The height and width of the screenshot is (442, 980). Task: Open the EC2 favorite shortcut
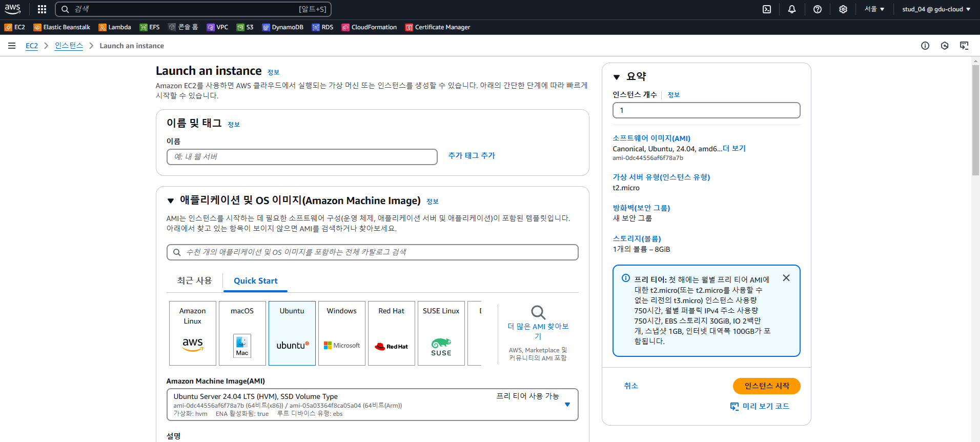[x=15, y=27]
